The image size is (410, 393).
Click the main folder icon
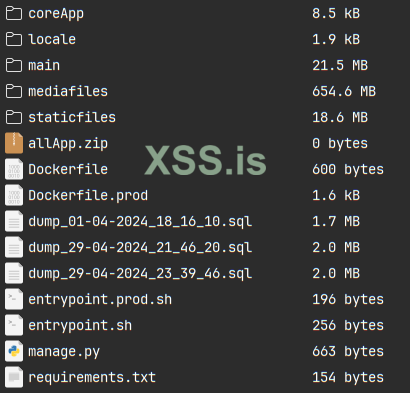pyautogui.click(x=14, y=65)
